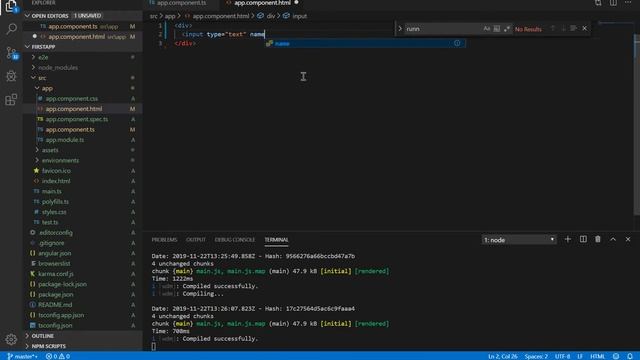Change indentation via 'Spaces: 2'
This screenshot has height=360, width=640.
click(x=536, y=356)
